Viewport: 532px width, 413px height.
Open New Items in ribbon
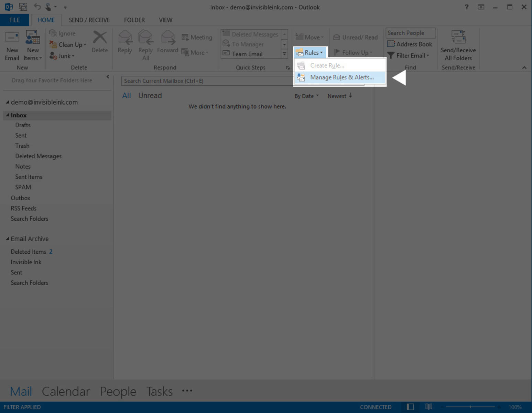click(33, 46)
